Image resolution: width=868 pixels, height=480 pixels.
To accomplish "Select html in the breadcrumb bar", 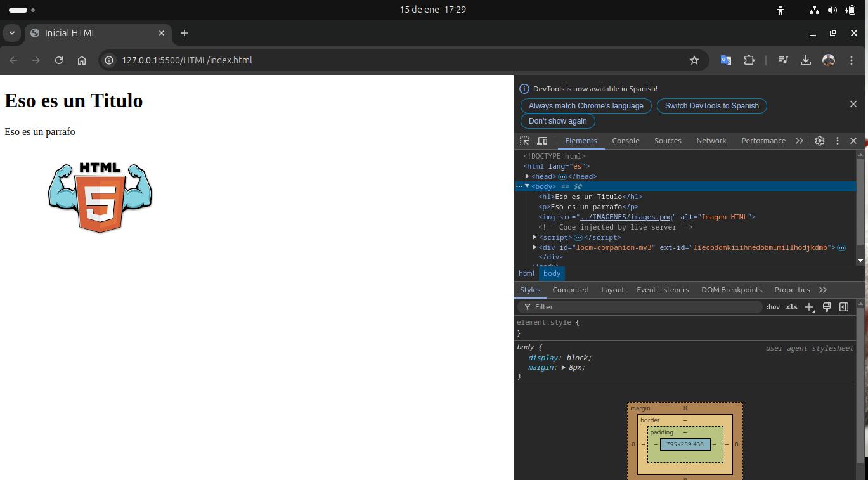I will click(526, 273).
